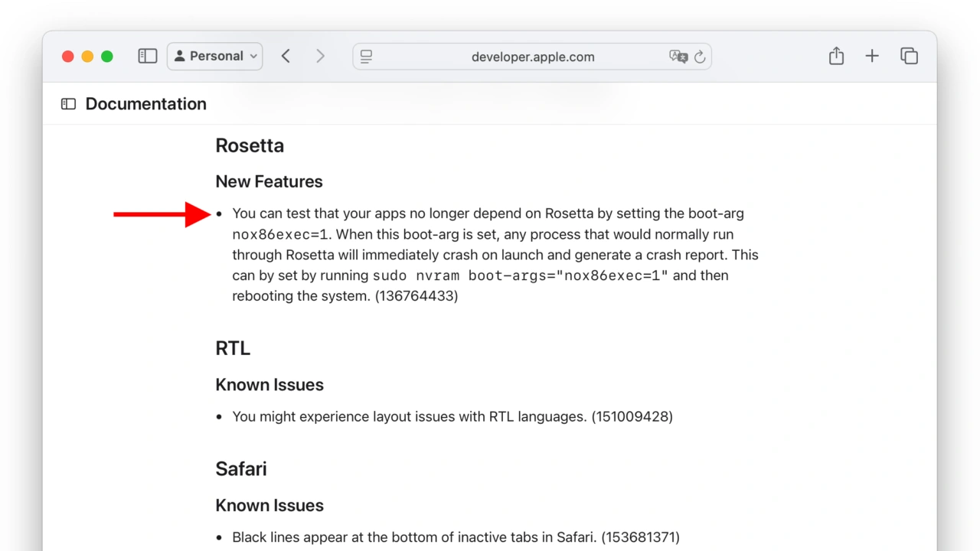Click the Rosetta section heading
Screen dimensions: 980x551
click(x=250, y=145)
